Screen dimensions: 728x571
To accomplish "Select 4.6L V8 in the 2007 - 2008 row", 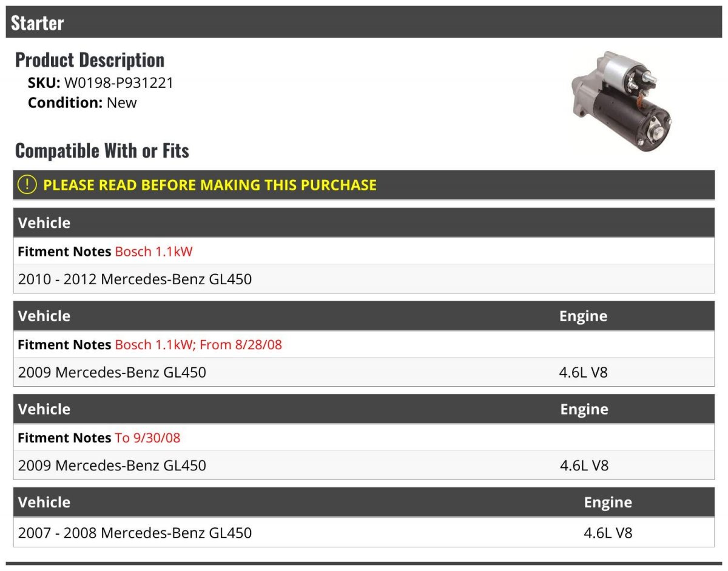I will tap(608, 533).
